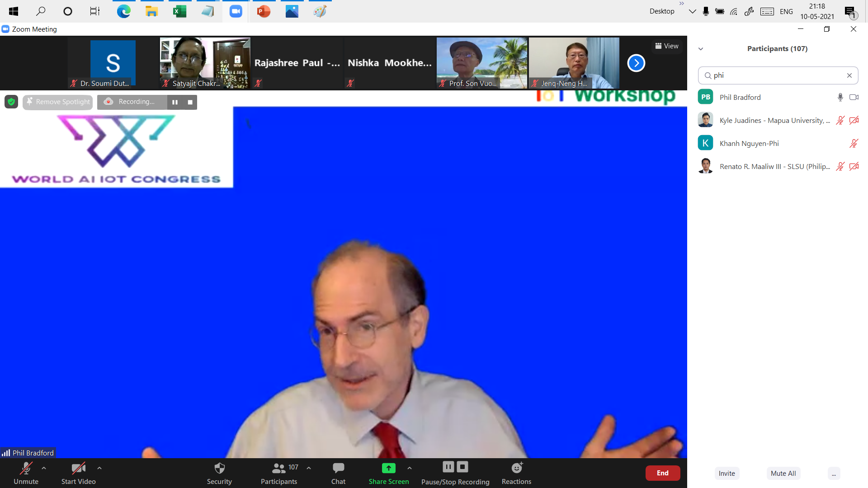Click ENG language indicator
This screenshot has height=488, width=868.
[x=786, y=12]
